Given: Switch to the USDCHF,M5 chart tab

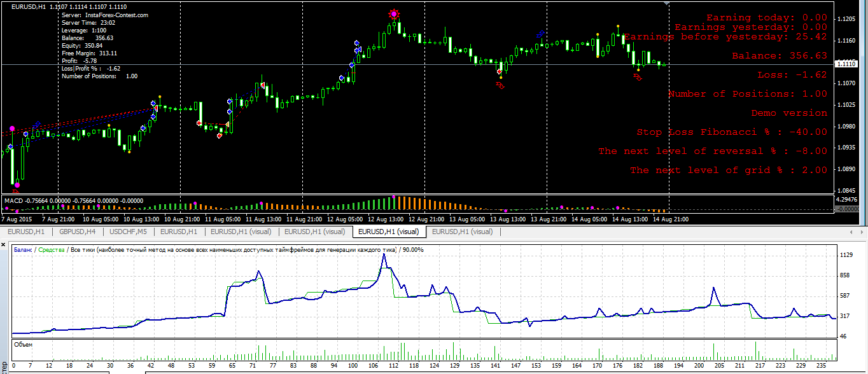Looking at the screenshot, I should (x=129, y=232).
